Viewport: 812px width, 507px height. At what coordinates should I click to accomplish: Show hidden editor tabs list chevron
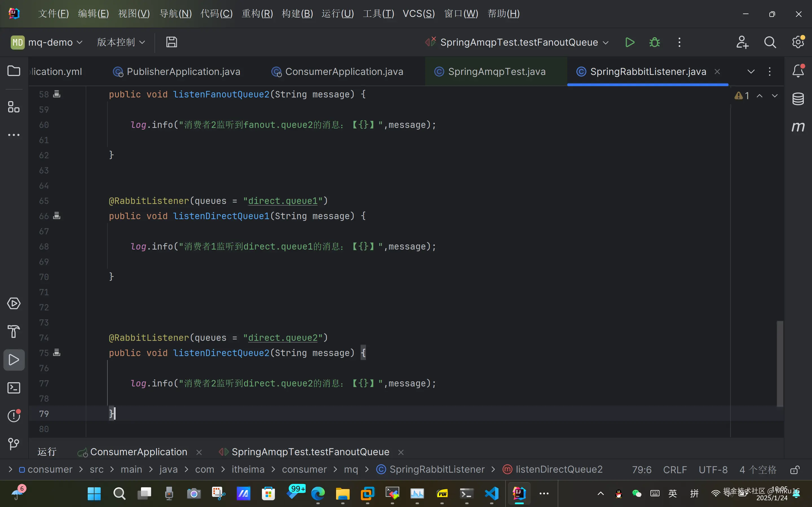[x=751, y=72]
